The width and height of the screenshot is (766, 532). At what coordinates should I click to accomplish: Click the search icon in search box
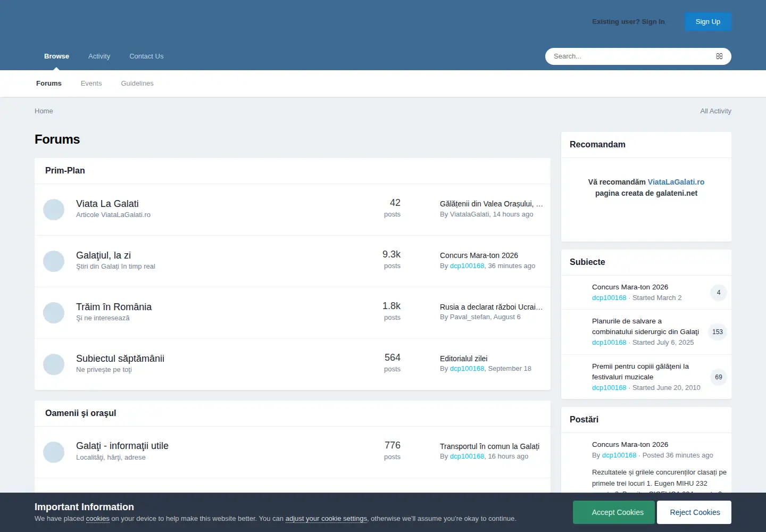click(719, 56)
